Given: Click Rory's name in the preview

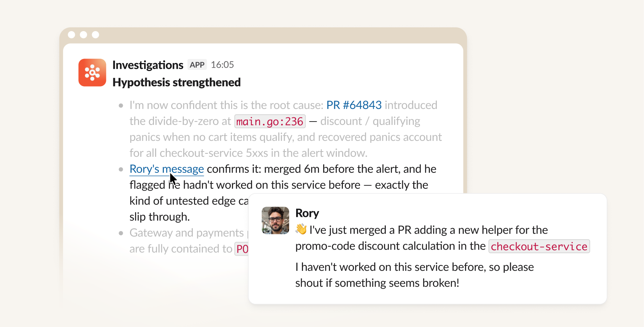Looking at the screenshot, I should pyautogui.click(x=307, y=213).
